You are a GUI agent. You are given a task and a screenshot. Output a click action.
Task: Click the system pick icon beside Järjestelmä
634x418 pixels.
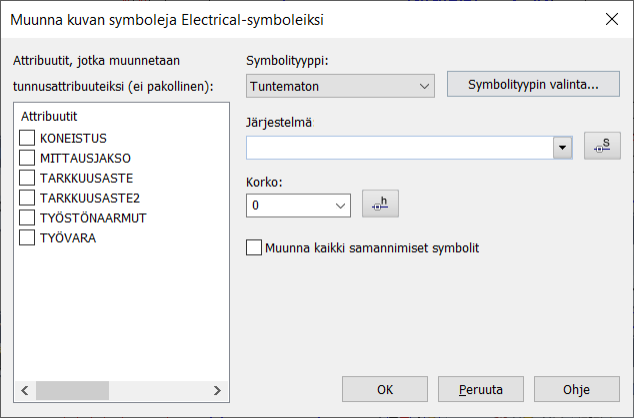click(x=601, y=147)
